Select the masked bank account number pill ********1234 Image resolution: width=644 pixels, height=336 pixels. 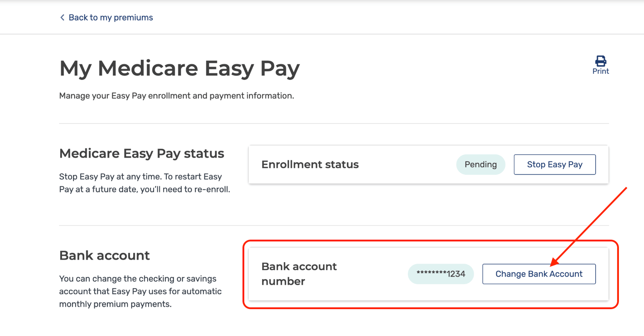(441, 274)
